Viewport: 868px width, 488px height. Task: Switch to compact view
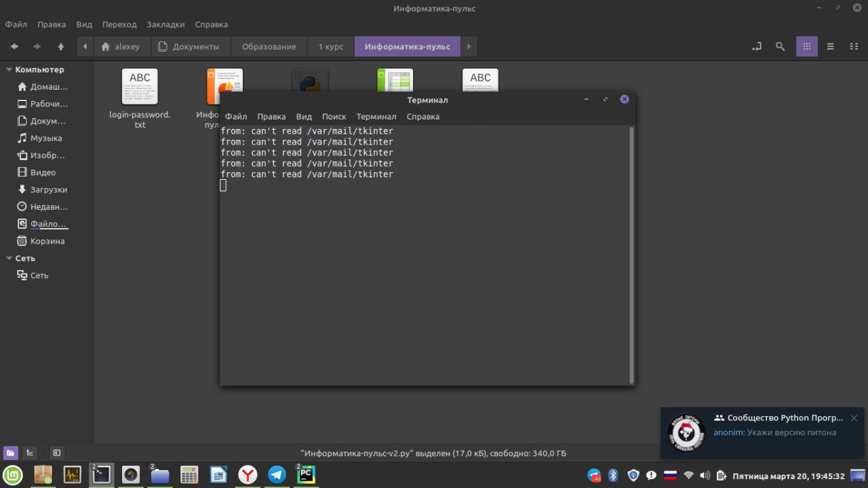pyautogui.click(x=854, y=47)
